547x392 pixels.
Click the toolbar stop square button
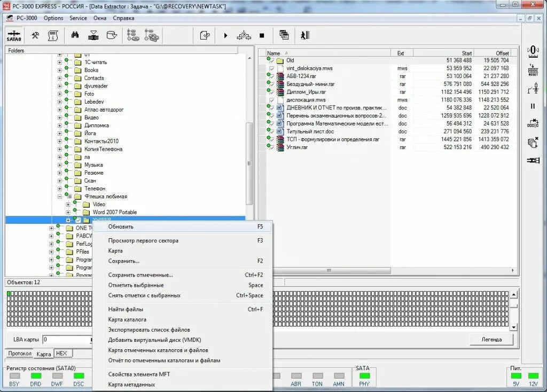[x=262, y=35]
